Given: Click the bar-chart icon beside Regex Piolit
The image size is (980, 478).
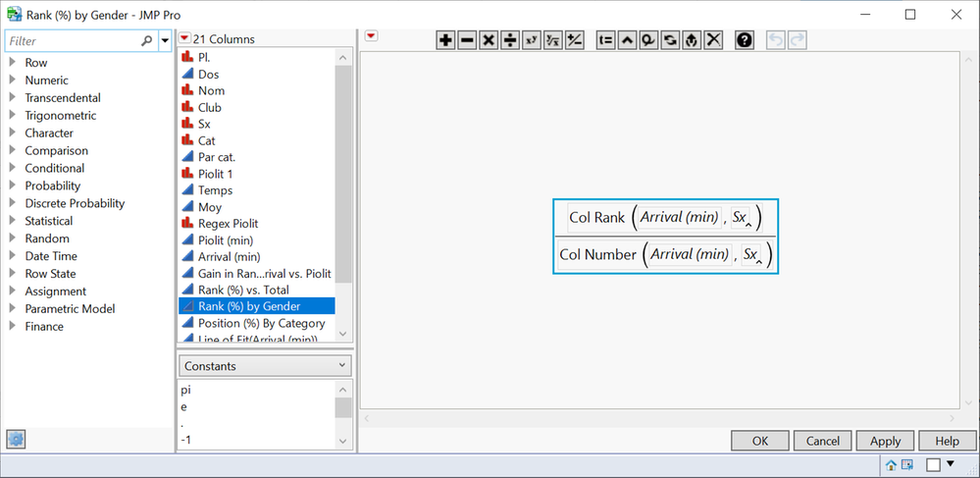Looking at the screenshot, I should (186, 224).
